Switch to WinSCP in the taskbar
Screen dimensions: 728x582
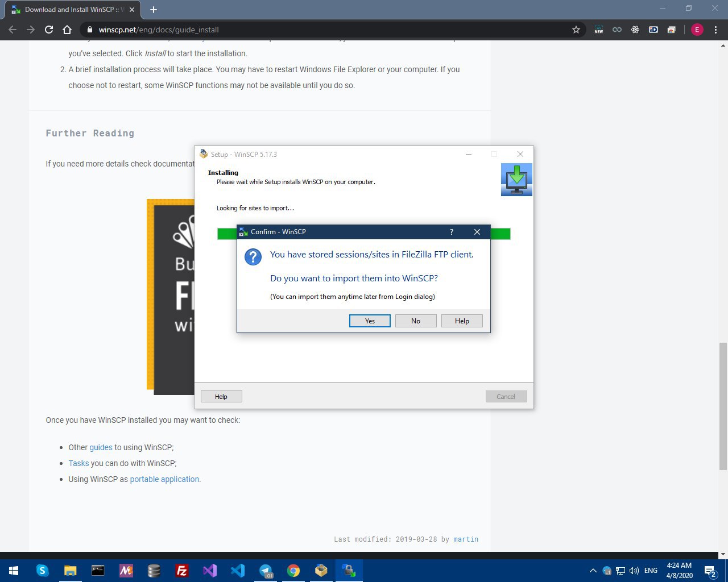[349, 570]
